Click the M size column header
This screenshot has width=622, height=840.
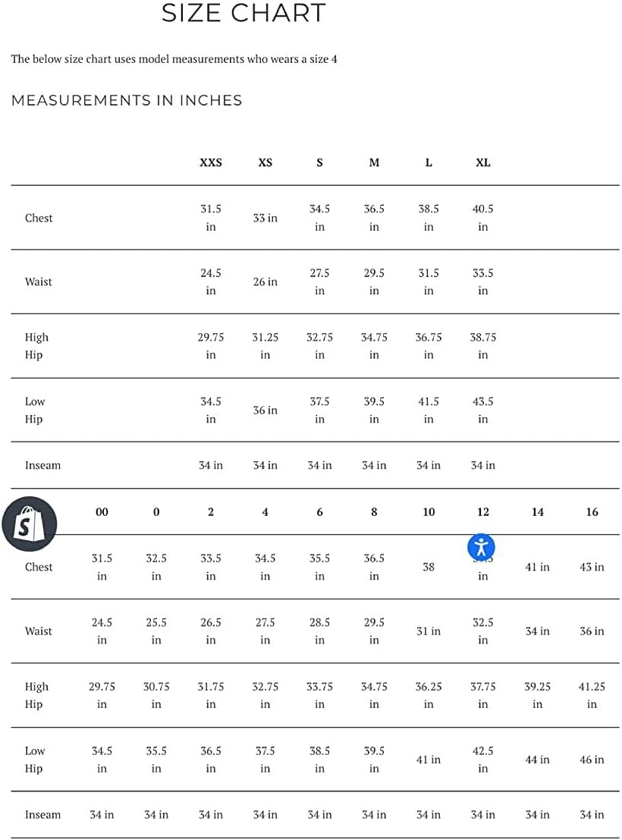point(374,162)
